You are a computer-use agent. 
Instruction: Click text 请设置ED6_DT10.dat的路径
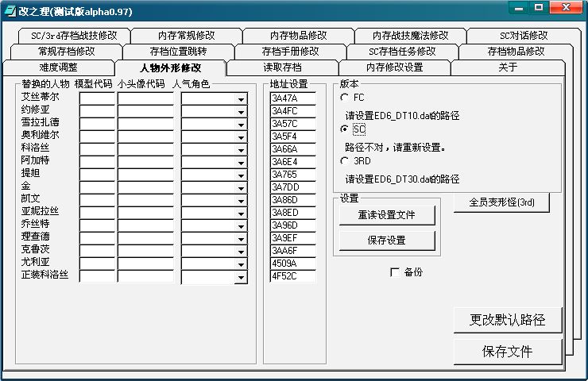click(x=402, y=116)
